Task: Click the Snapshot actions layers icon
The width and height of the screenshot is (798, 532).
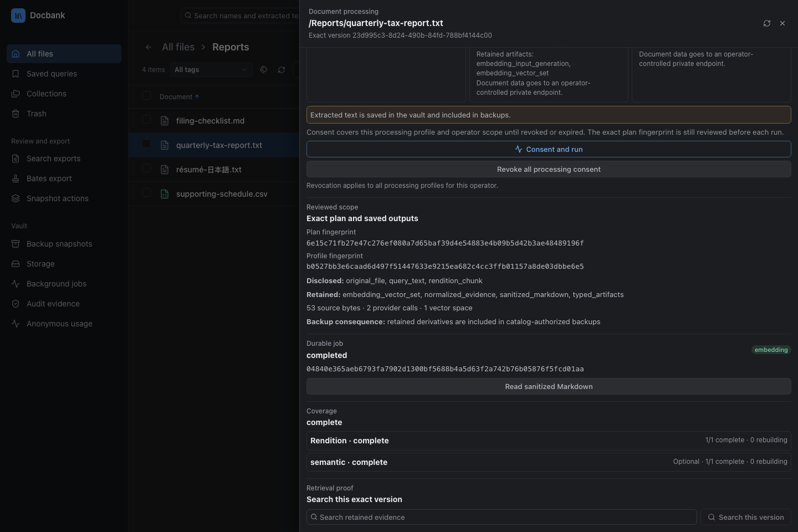Action: point(16,198)
